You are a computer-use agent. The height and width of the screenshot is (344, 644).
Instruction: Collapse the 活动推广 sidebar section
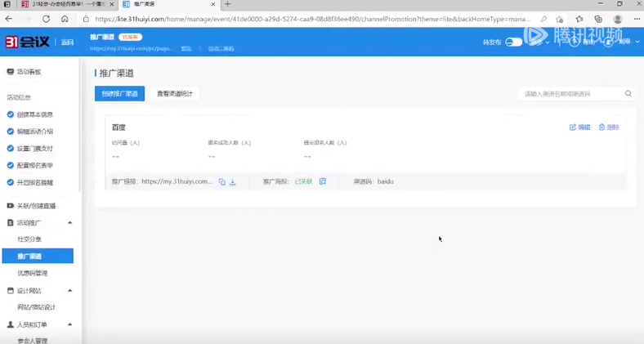click(69, 222)
